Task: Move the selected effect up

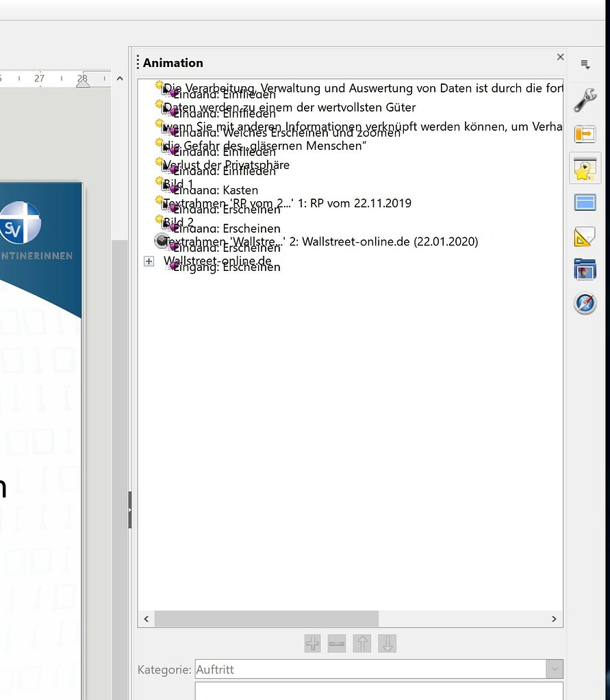Action: point(361,643)
